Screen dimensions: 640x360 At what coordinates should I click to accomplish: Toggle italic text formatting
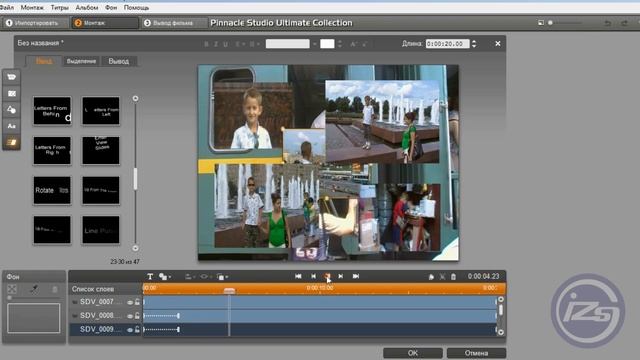pos(216,44)
